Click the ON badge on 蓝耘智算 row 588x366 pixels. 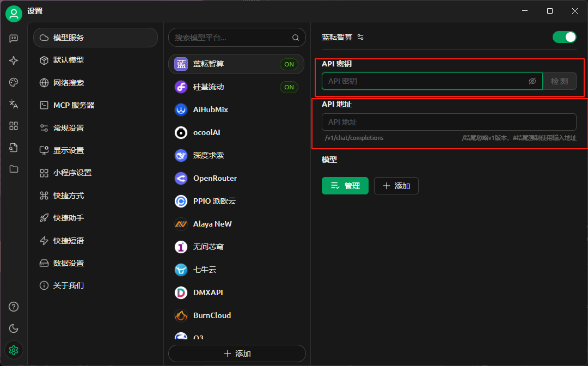289,64
